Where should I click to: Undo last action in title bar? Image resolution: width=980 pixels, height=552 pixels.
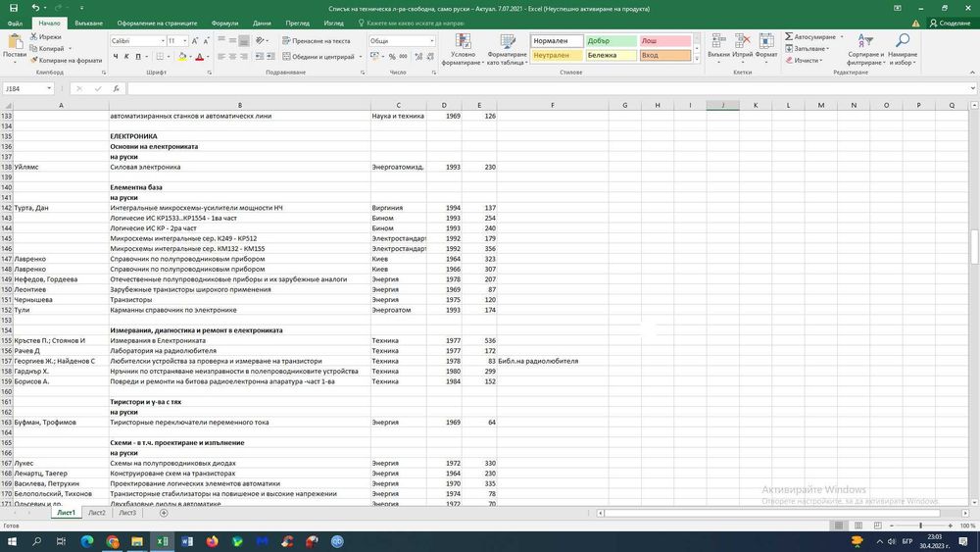[35, 8]
